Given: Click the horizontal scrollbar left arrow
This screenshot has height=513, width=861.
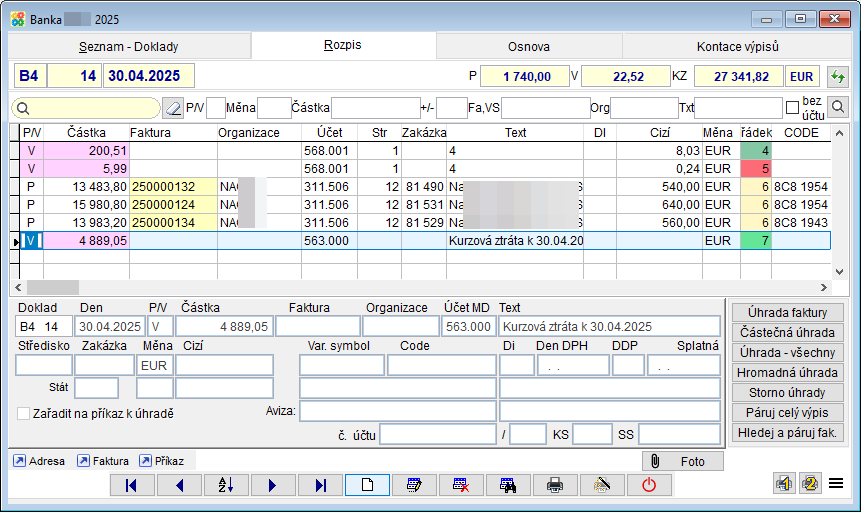Looking at the screenshot, I should (x=18, y=287).
